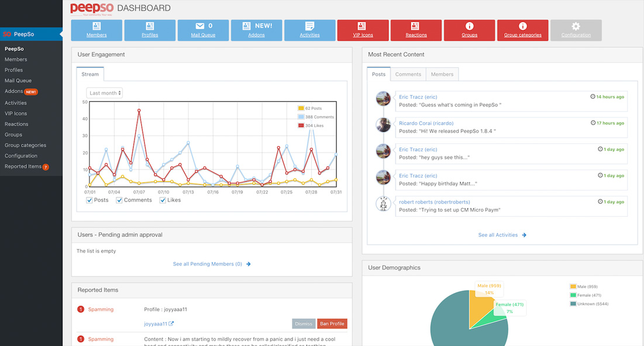Open the Group categories info tile
The height and width of the screenshot is (346, 644).
tap(522, 30)
